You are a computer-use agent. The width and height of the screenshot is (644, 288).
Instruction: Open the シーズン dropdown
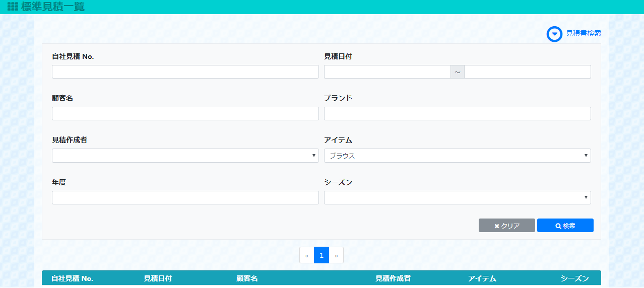[457, 198]
